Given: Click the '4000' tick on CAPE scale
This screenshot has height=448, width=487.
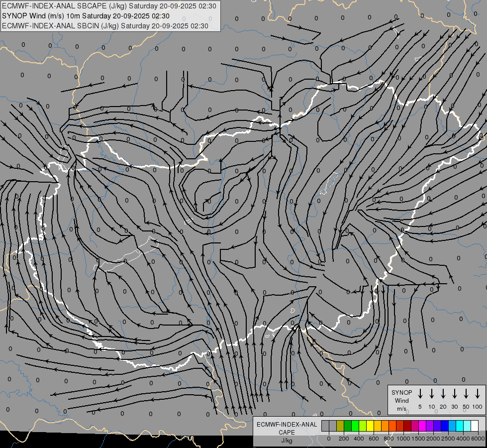Looking at the screenshot, I should pos(463,439).
